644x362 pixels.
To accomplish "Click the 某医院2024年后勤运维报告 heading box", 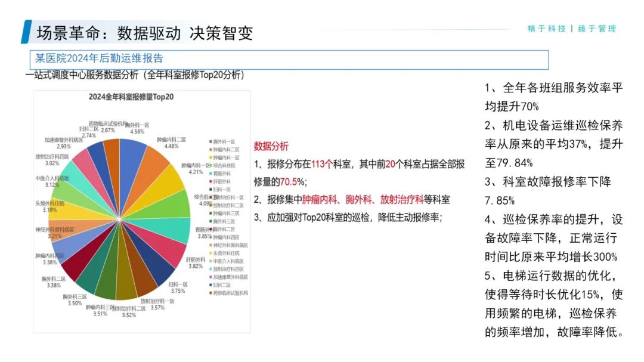I will coord(289,60).
